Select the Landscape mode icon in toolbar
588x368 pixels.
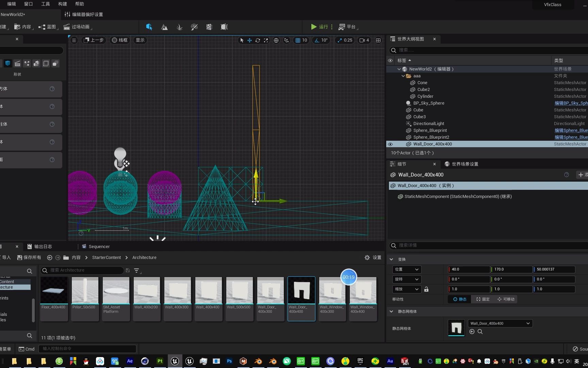[164, 27]
